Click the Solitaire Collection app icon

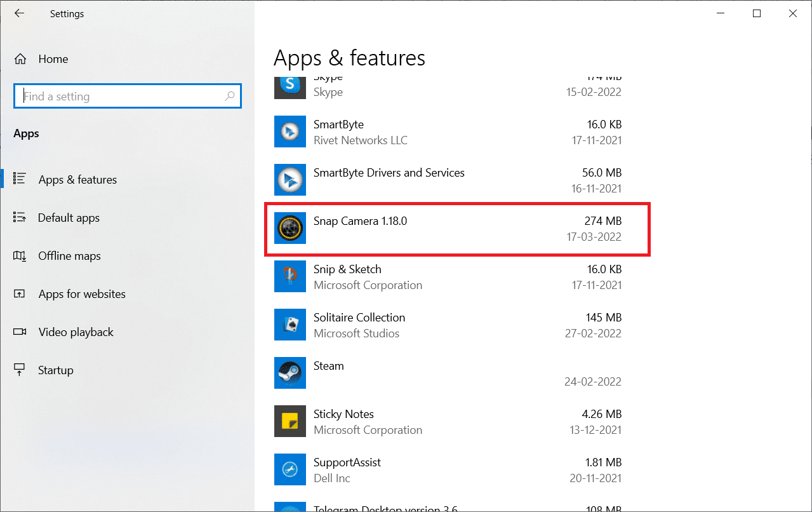[x=290, y=325]
